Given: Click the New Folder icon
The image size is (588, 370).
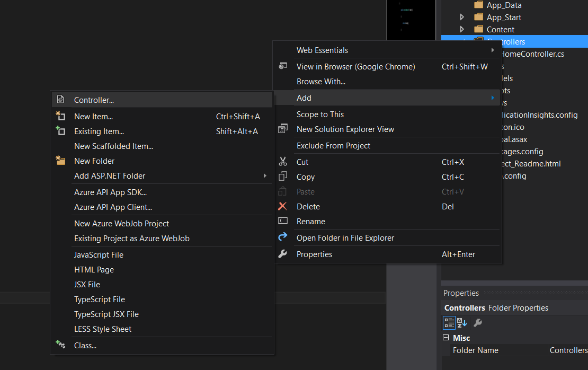Looking at the screenshot, I should tap(60, 161).
